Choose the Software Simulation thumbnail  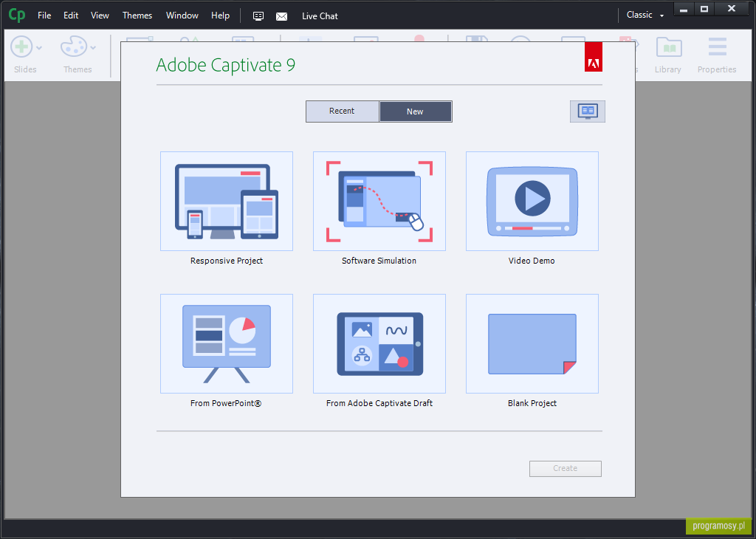[379, 201]
